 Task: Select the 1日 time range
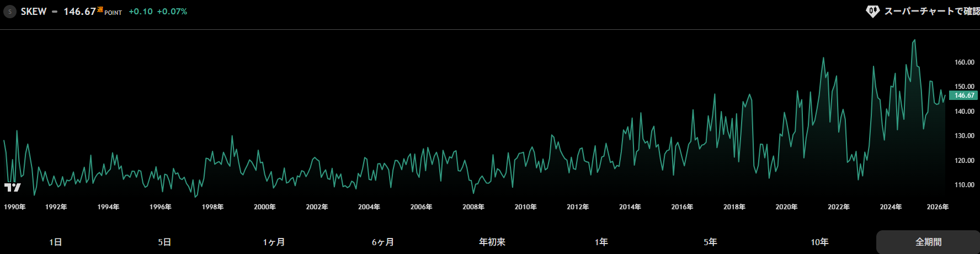click(55, 242)
